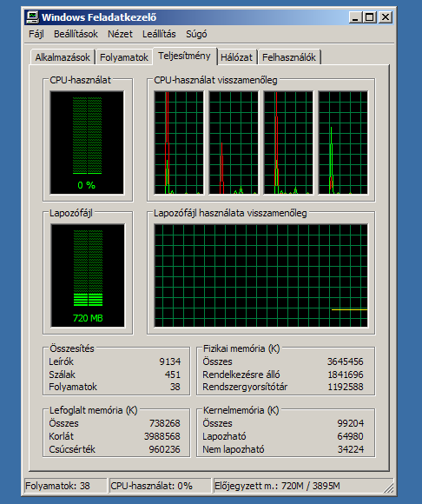The image size is (422, 504).
Task: Click the Korlát label
Action: [x=61, y=436]
